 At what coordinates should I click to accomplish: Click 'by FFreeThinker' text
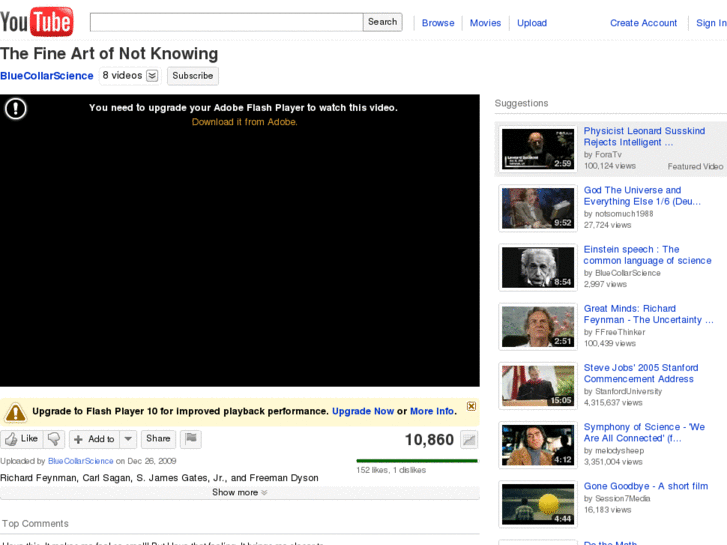(614, 332)
